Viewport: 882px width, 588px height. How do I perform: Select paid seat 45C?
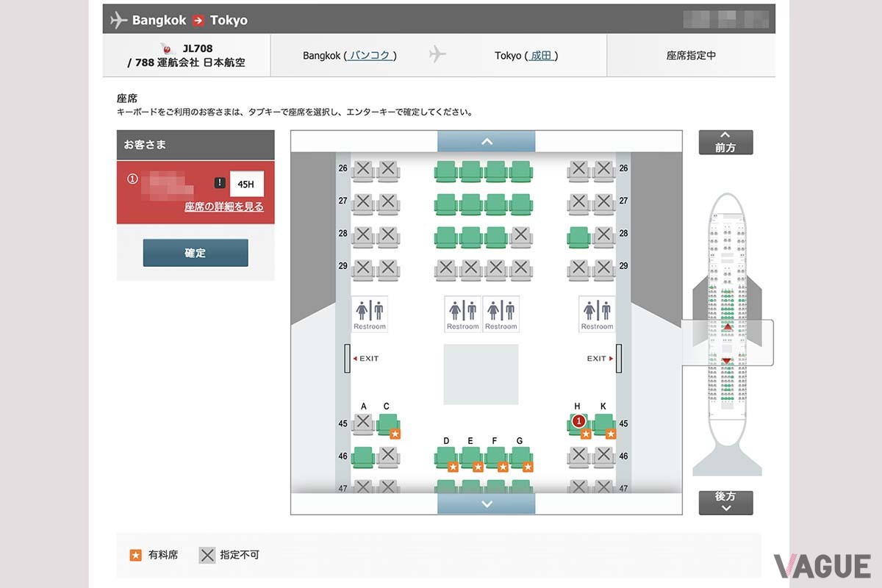(388, 426)
